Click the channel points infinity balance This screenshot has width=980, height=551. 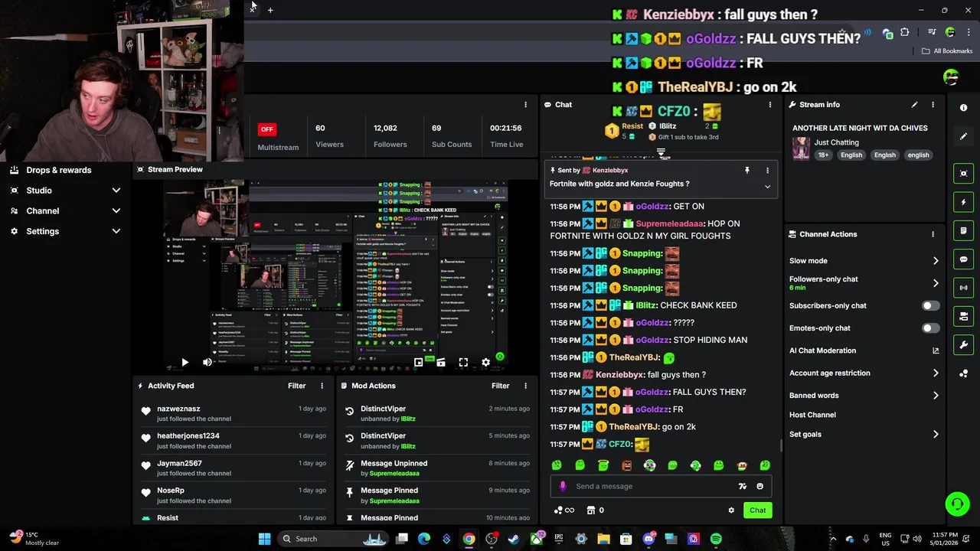point(563,510)
